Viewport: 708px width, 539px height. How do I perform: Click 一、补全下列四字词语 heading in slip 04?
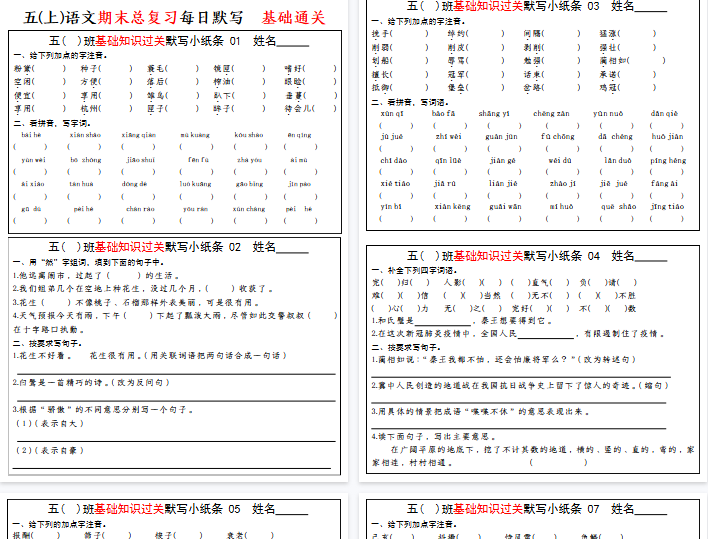(x=415, y=270)
